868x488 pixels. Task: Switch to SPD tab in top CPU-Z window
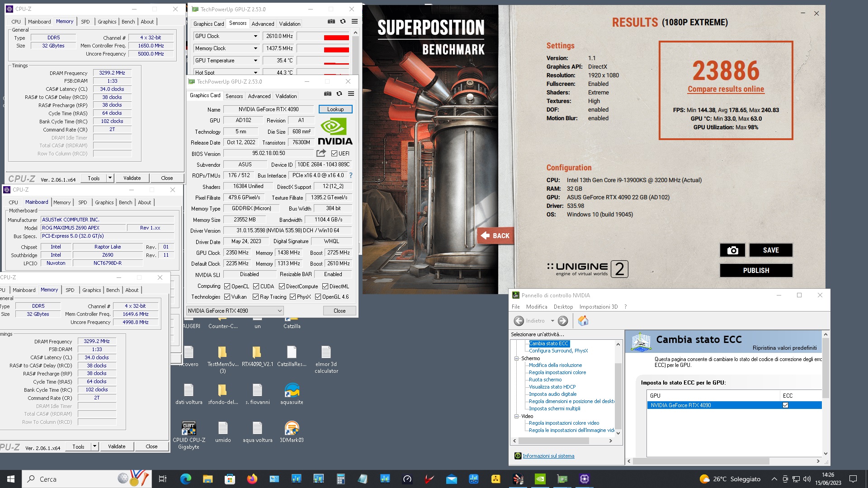click(85, 22)
